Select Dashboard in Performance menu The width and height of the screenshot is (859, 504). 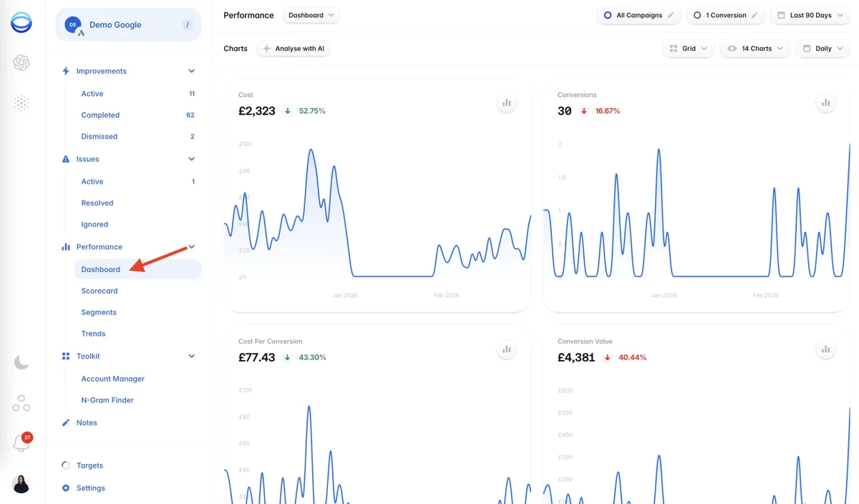click(x=137, y=270)
